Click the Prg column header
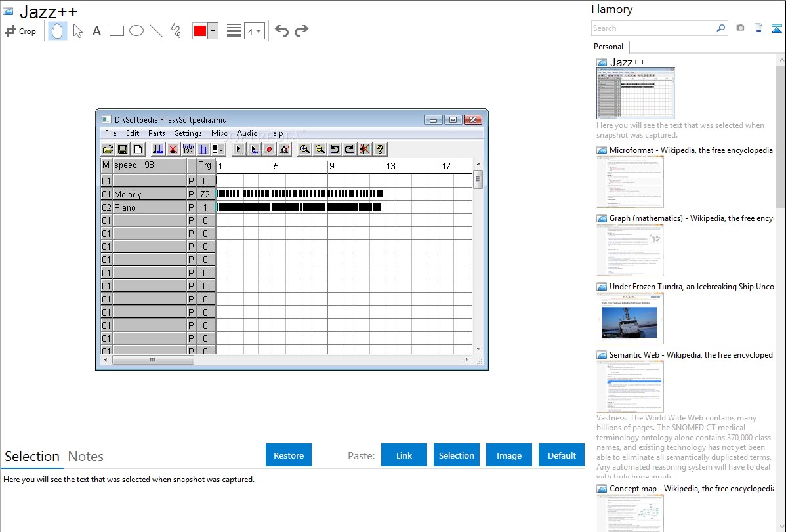The height and width of the screenshot is (532, 786). 205,165
